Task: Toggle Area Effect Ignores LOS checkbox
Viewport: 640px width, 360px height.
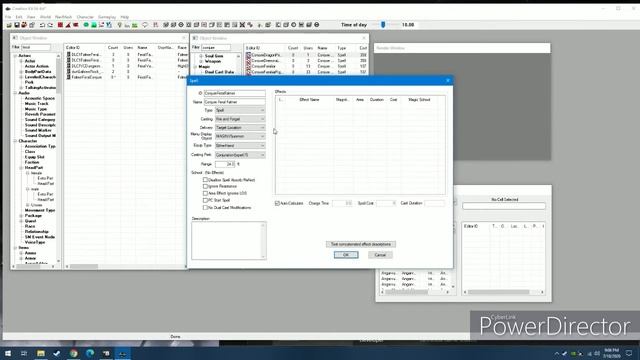Action: (205, 193)
